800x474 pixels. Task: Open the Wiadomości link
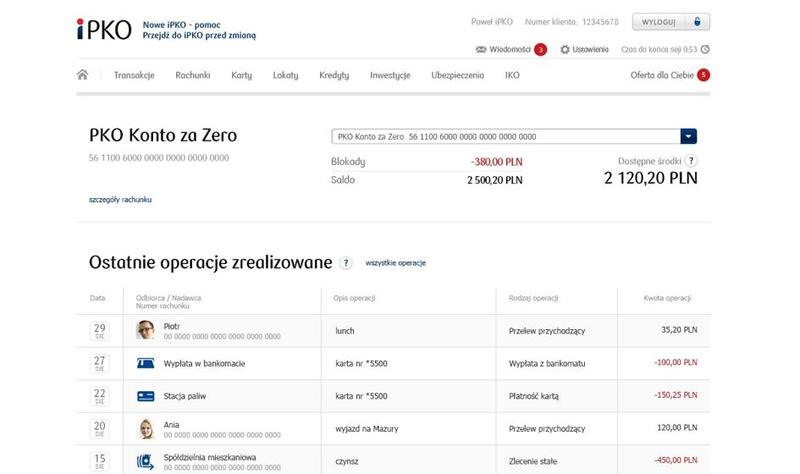click(510, 49)
